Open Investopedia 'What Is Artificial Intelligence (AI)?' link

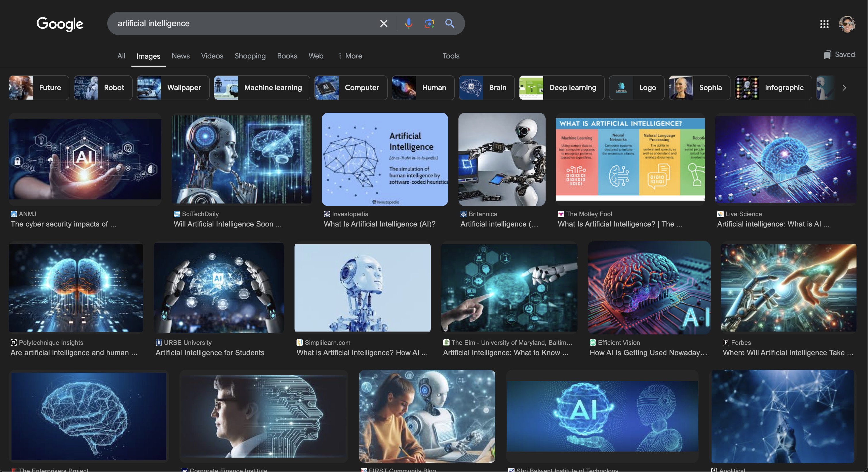(379, 224)
